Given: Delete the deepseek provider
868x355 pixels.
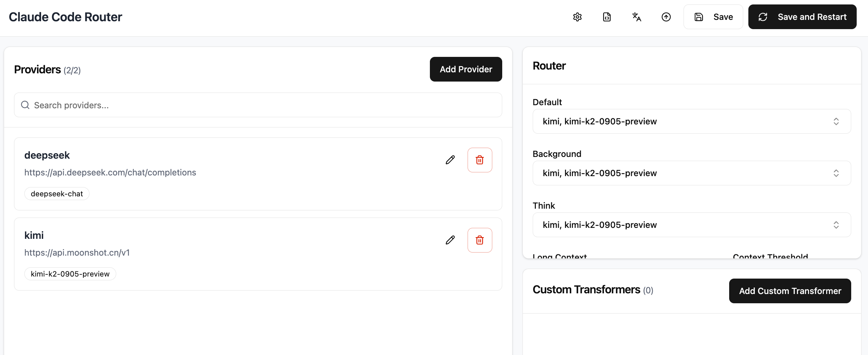Looking at the screenshot, I should (480, 160).
